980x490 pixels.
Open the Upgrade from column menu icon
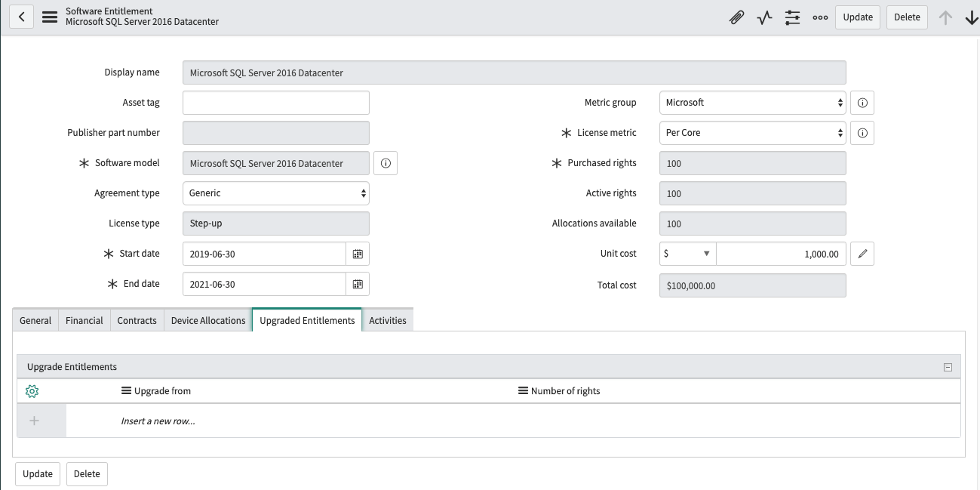point(126,391)
